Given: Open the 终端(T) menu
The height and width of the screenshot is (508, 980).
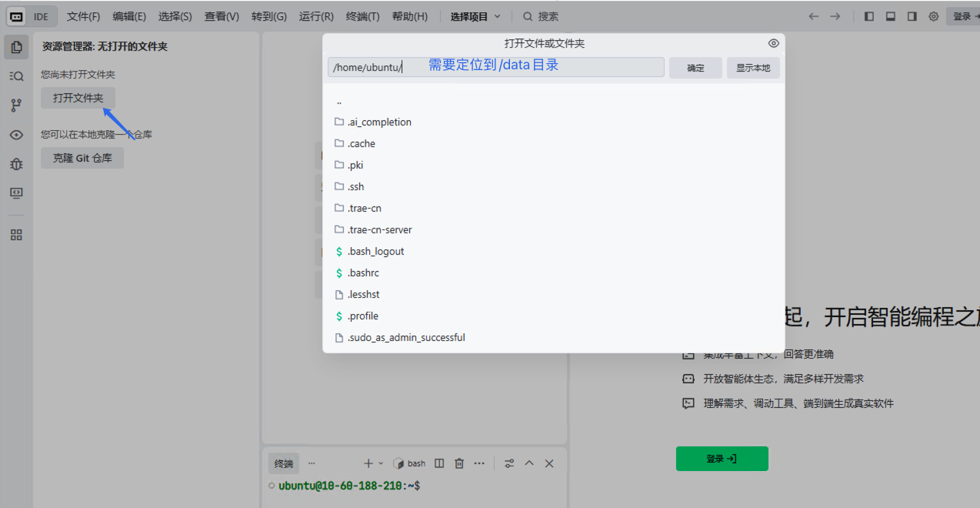Looking at the screenshot, I should [x=362, y=16].
